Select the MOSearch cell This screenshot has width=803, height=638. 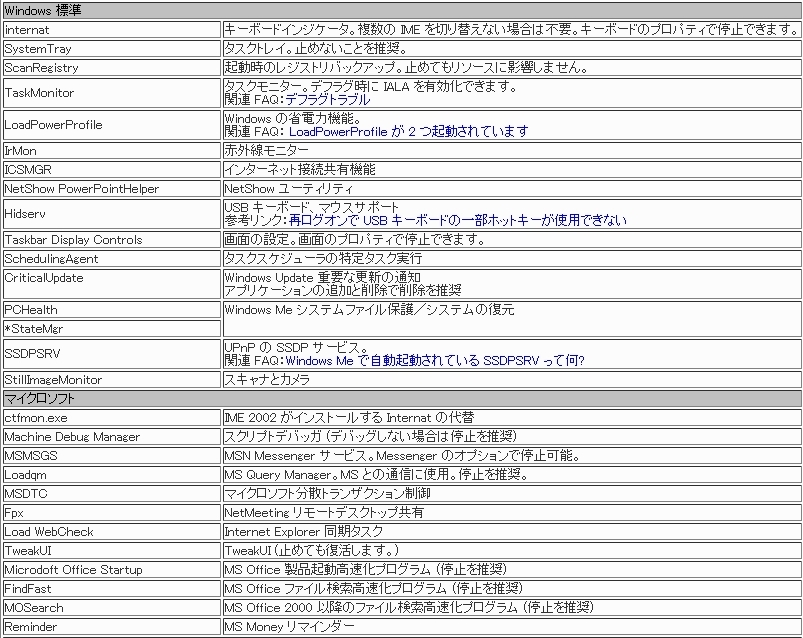[x=112, y=607]
